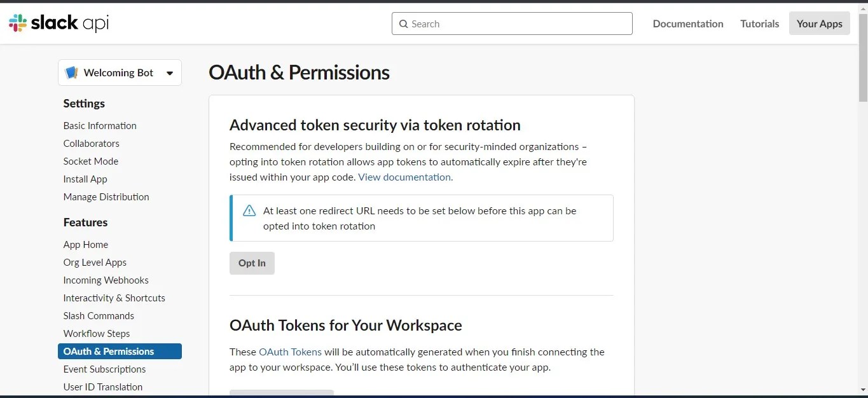Open Socket Mode settings
Image resolution: width=868 pixels, height=398 pixels.
pos(90,161)
